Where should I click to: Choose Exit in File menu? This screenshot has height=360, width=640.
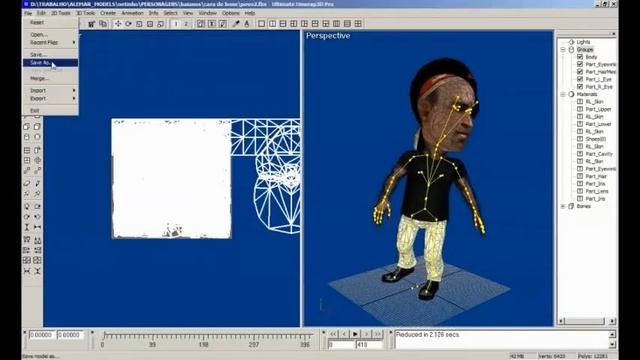coord(50,110)
